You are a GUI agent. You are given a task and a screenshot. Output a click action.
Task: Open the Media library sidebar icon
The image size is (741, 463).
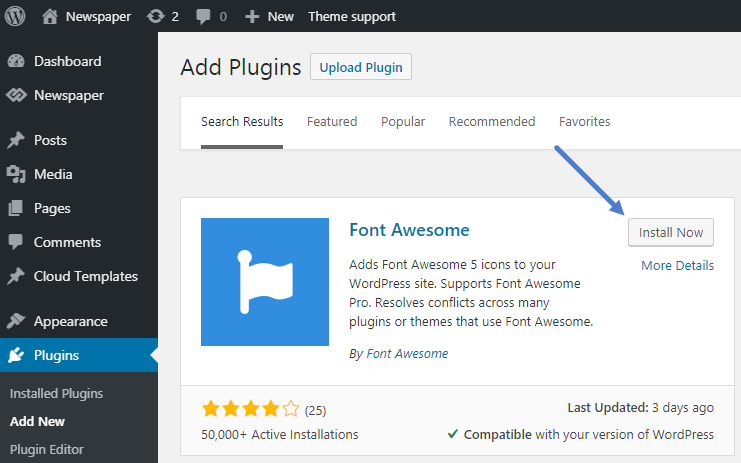(15, 174)
